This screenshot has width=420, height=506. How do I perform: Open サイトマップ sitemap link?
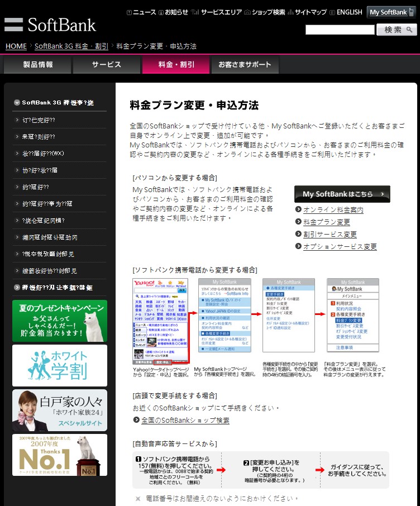(307, 12)
